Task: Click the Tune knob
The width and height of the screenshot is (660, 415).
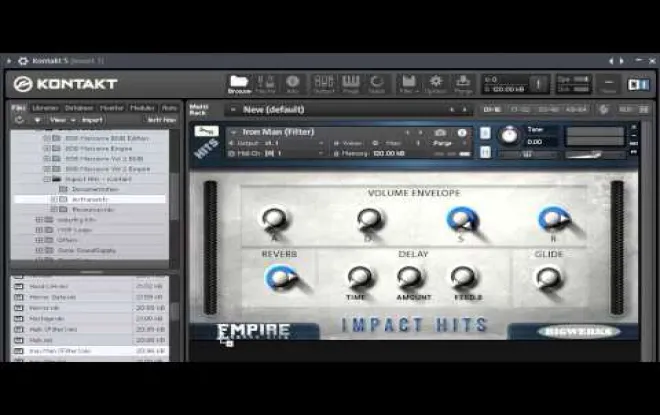Action: click(509, 135)
